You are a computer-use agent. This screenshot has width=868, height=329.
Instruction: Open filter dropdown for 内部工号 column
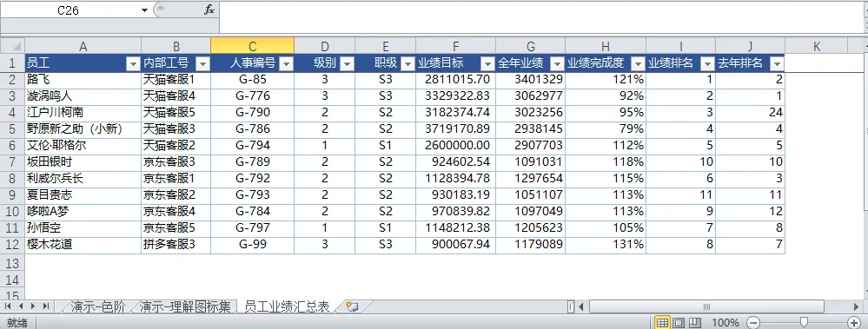pyautogui.click(x=203, y=63)
